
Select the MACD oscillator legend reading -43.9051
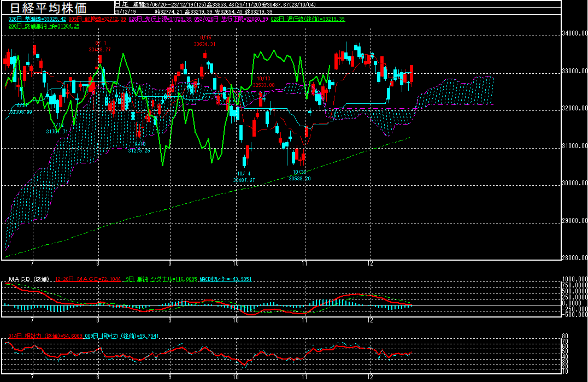coord(225,279)
